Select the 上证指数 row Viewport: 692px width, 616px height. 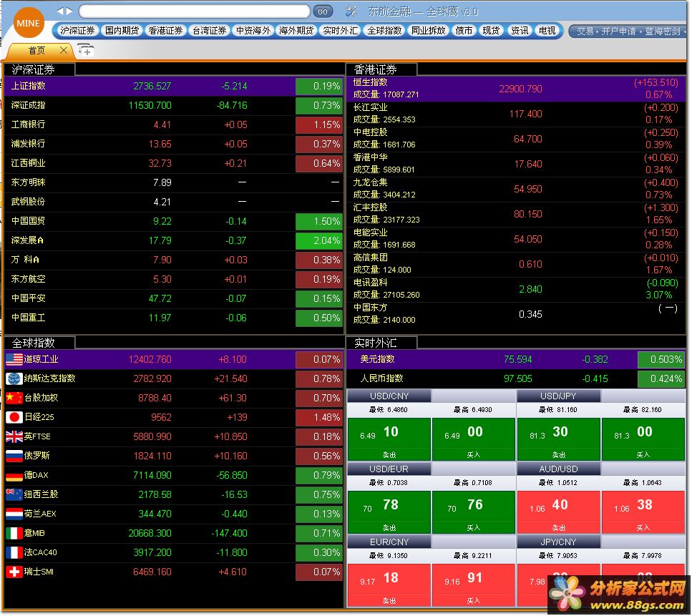coord(174,86)
